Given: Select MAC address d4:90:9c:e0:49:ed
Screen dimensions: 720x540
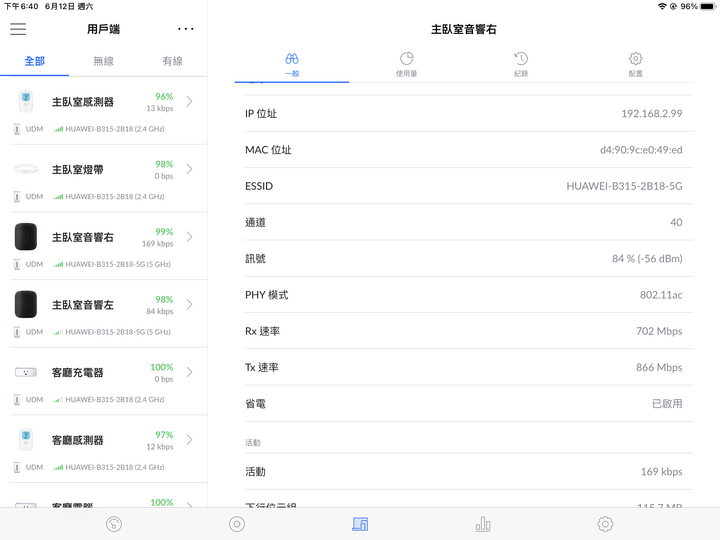Looking at the screenshot, I should point(641,150).
